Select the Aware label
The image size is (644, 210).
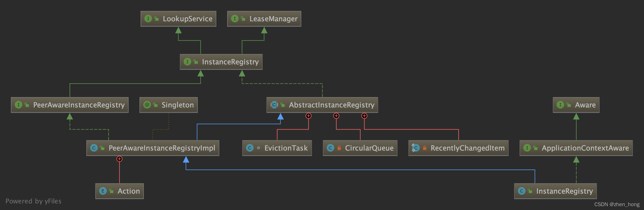pyautogui.click(x=585, y=105)
